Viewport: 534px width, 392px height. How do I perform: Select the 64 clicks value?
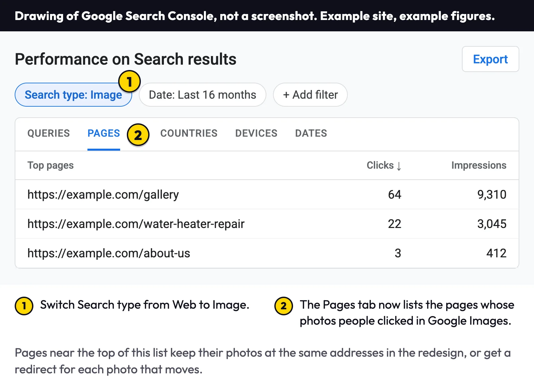(394, 195)
